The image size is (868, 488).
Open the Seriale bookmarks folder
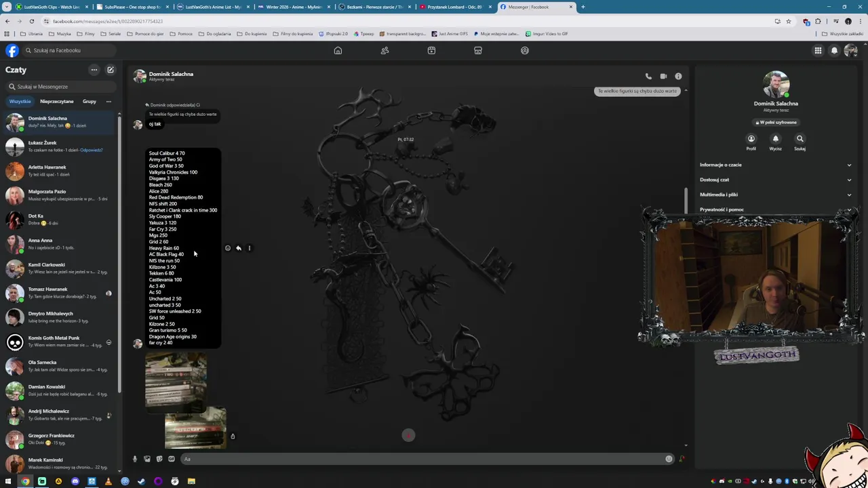click(111, 34)
